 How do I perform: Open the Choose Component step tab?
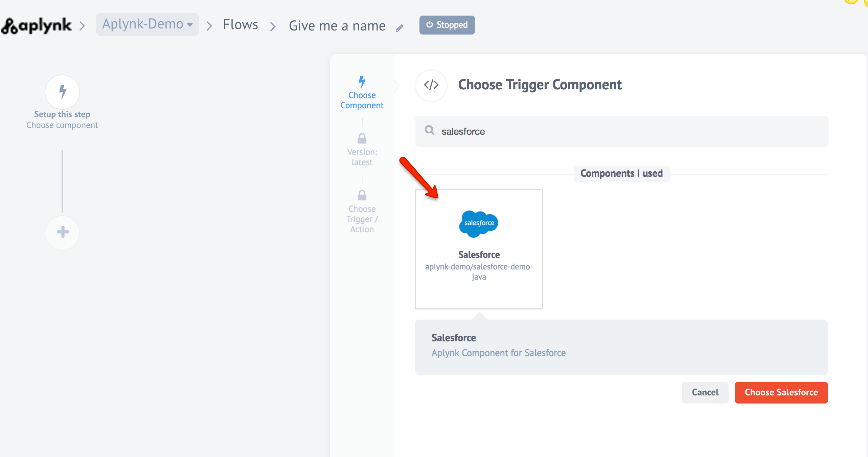click(x=362, y=100)
